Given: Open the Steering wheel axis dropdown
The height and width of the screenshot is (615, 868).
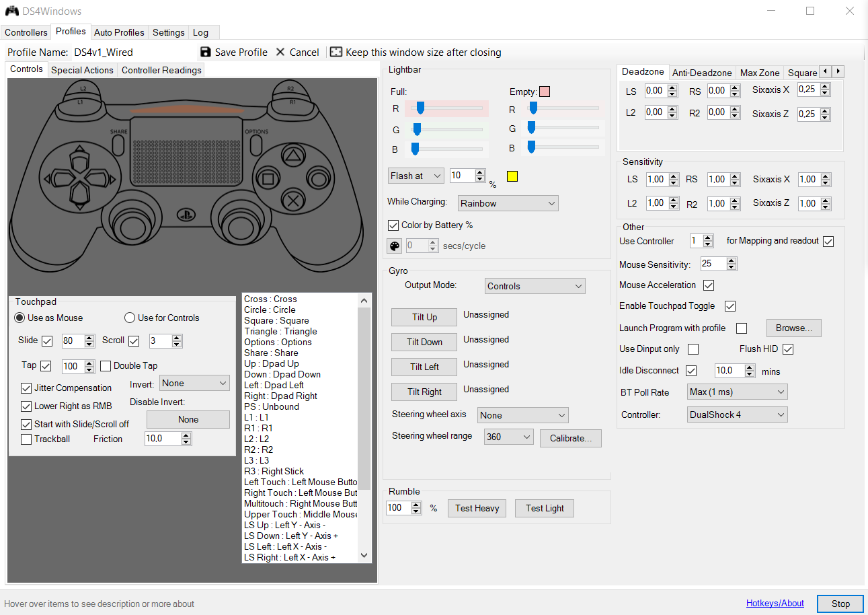Looking at the screenshot, I should [523, 415].
